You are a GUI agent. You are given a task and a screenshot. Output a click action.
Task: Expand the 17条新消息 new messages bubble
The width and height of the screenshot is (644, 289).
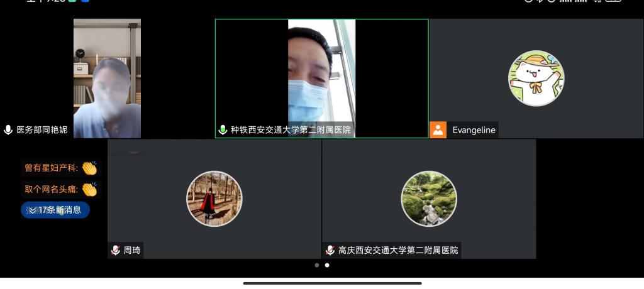coord(55,210)
